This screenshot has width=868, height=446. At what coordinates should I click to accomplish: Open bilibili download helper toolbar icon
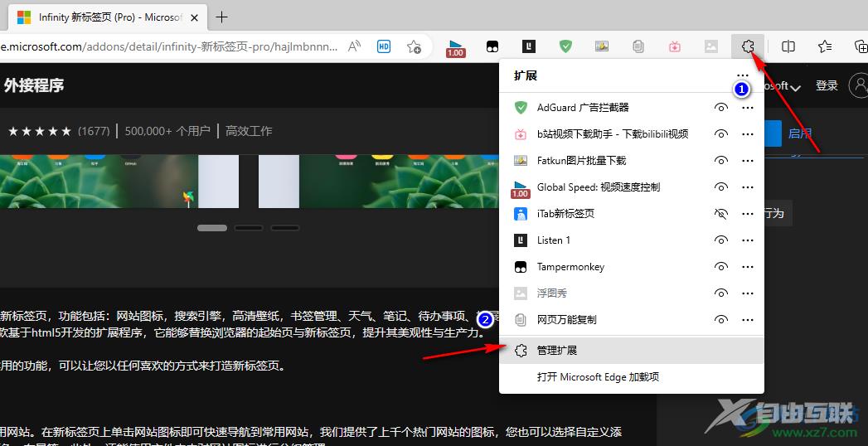coord(675,46)
